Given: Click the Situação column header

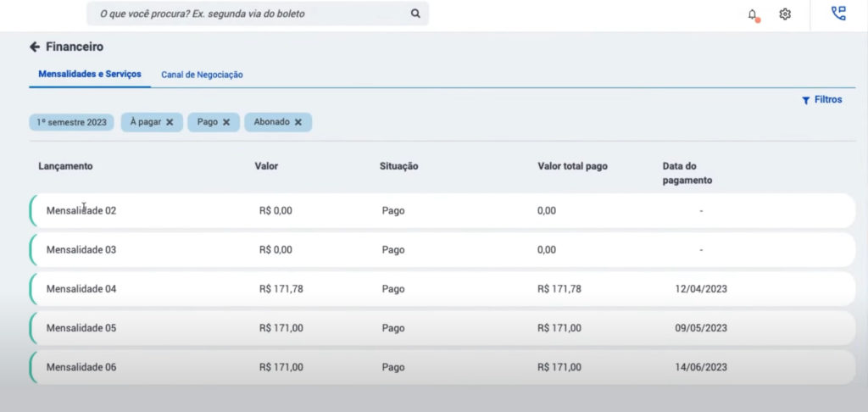Looking at the screenshot, I should [398, 166].
